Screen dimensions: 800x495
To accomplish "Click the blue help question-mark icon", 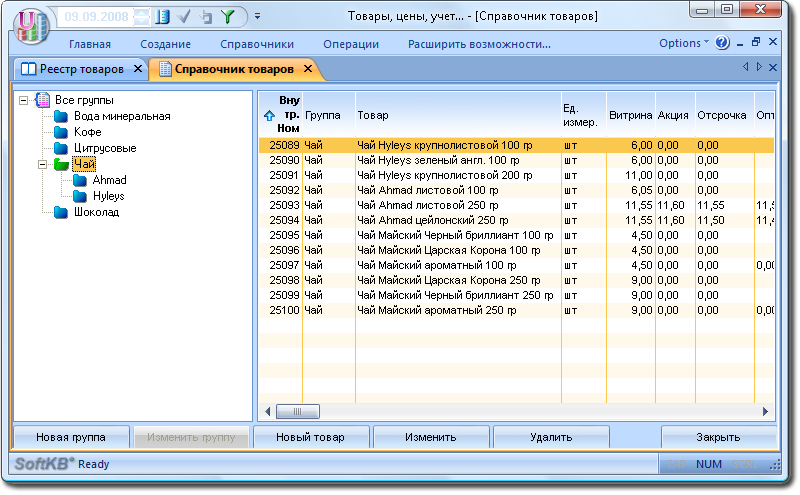I will coord(722,43).
